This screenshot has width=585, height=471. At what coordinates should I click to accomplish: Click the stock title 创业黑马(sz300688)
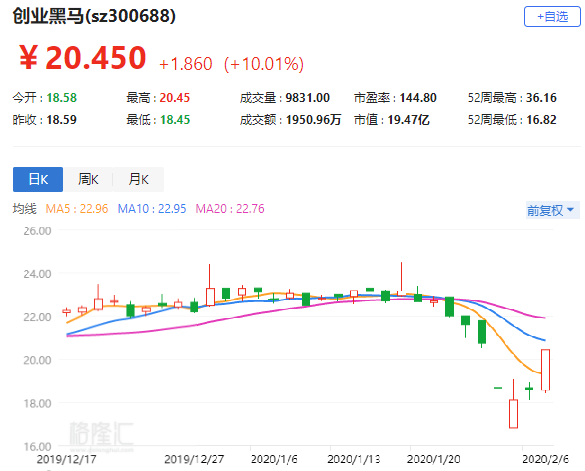94,16
